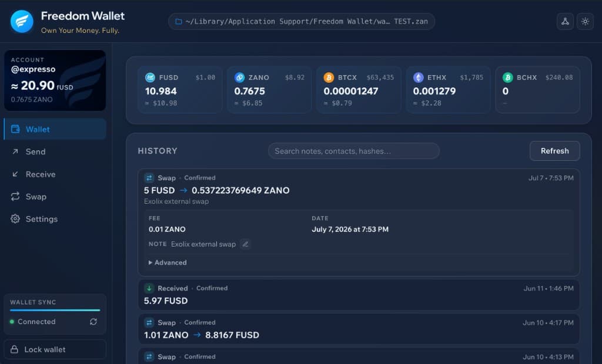Click the @expresso account card
602x364 pixels.
55,80
